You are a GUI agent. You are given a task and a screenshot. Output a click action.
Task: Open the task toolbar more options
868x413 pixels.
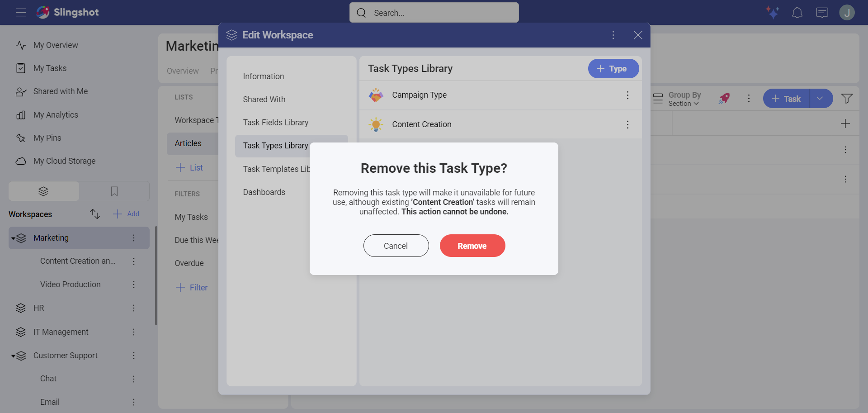(749, 99)
